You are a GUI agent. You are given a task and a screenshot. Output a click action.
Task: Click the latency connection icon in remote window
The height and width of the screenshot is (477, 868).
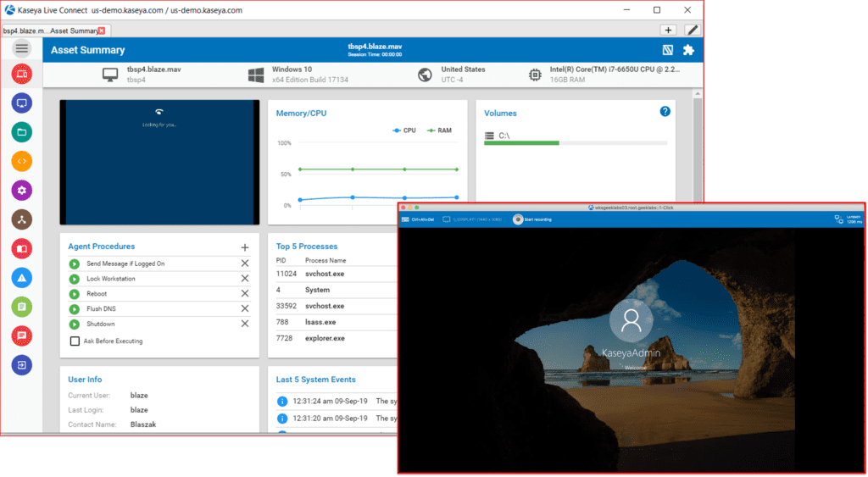click(x=838, y=219)
